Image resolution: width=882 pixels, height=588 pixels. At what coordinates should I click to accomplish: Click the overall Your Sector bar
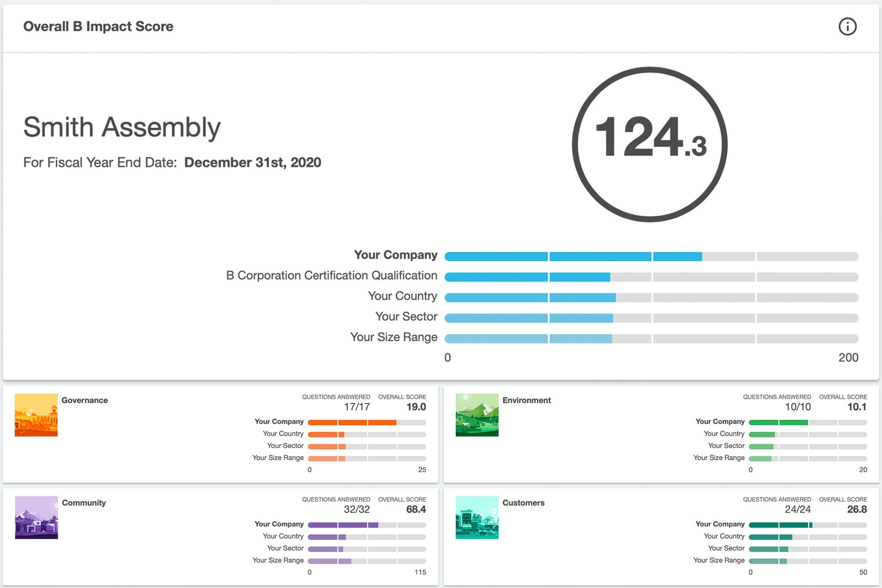[652, 318]
